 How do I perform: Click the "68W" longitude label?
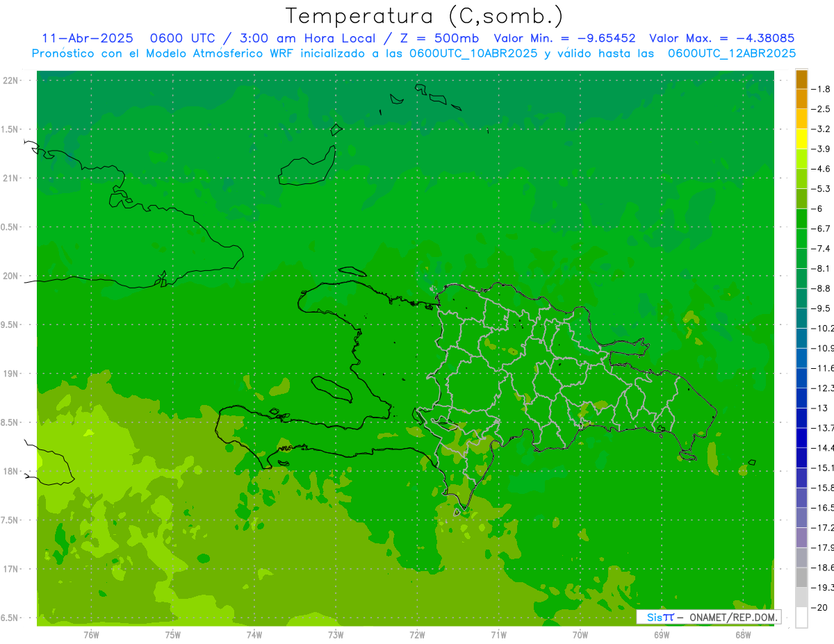click(743, 634)
